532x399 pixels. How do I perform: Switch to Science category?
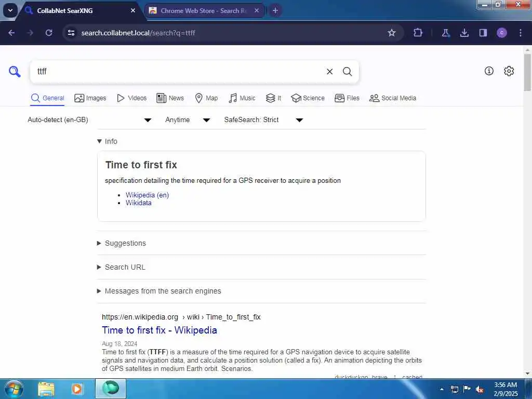point(308,98)
